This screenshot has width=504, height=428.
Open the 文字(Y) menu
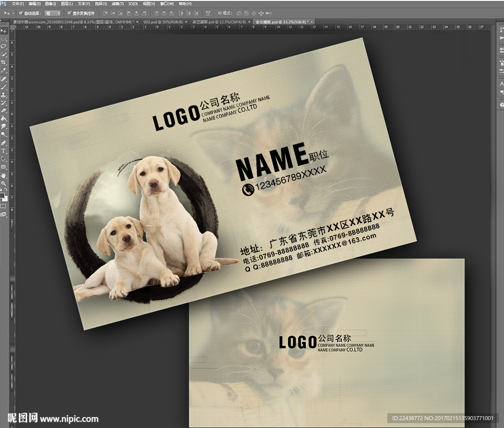click(84, 4)
